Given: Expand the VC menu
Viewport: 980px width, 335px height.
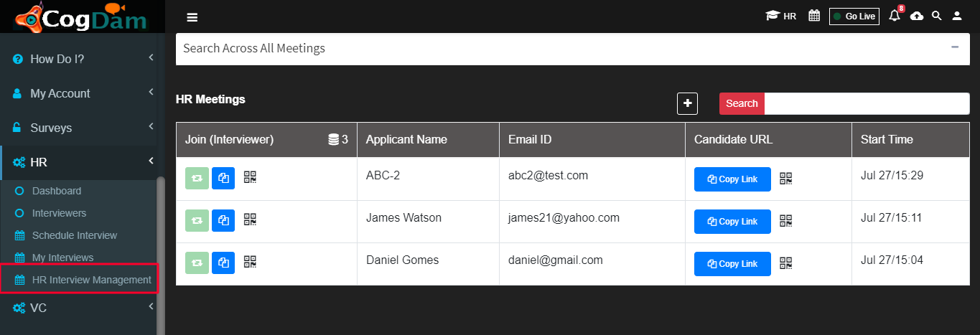Looking at the screenshot, I should coord(78,308).
